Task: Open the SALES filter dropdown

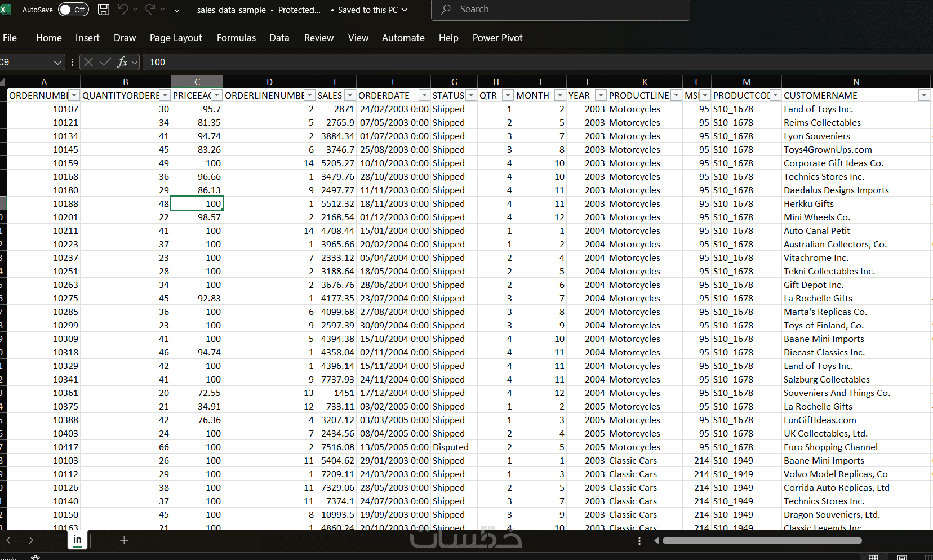Action: pyautogui.click(x=350, y=95)
